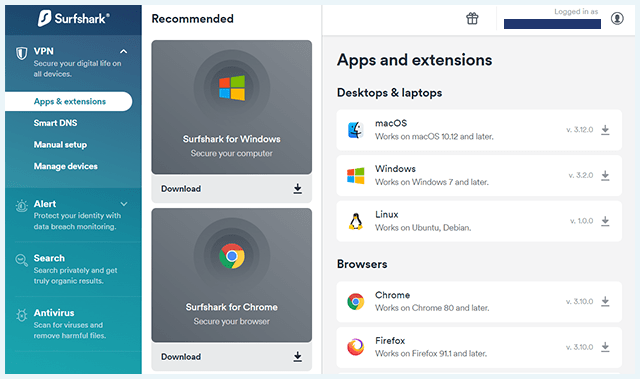Click the 'Recommended' heading

pyautogui.click(x=193, y=19)
